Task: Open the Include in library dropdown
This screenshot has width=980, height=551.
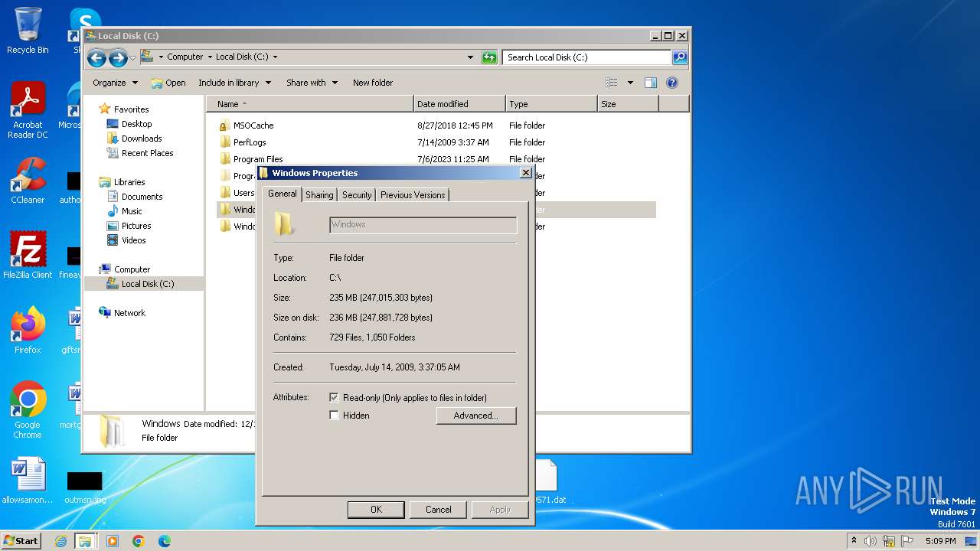Action: tap(234, 83)
